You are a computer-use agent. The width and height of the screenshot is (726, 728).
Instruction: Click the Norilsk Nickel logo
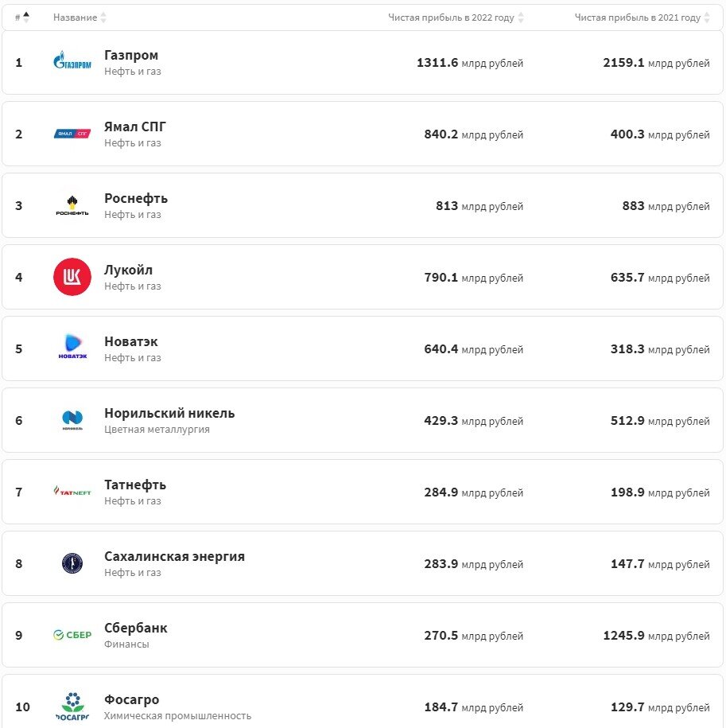tap(72, 420)
